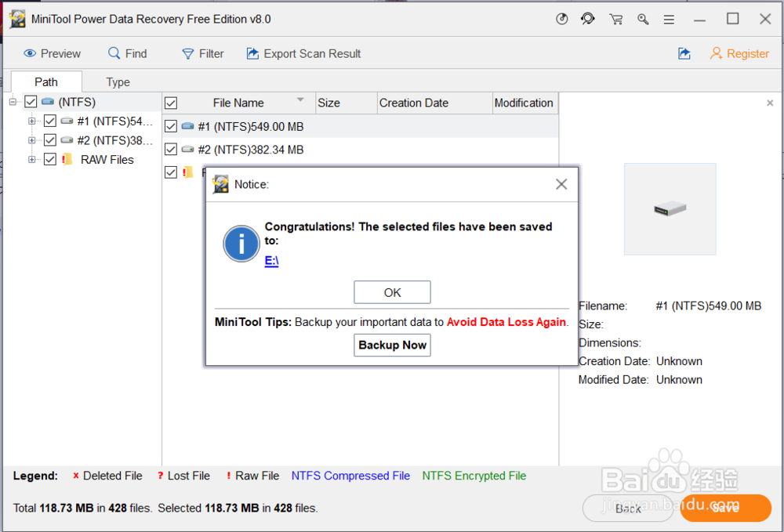Click the drive icon of #2 (NTFS)382.34 MB row
The image size is (784, 532).
[x=188, y=150]
